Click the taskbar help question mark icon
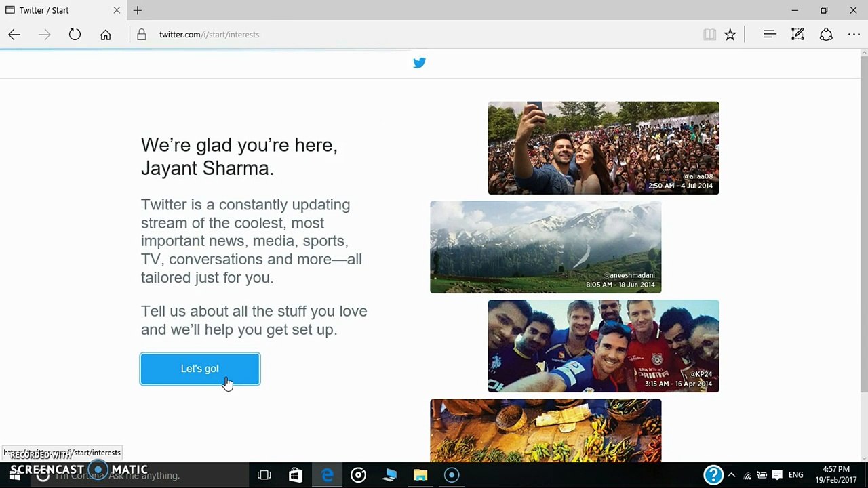Viewport: 868px width, 488px height. (713, 475)
